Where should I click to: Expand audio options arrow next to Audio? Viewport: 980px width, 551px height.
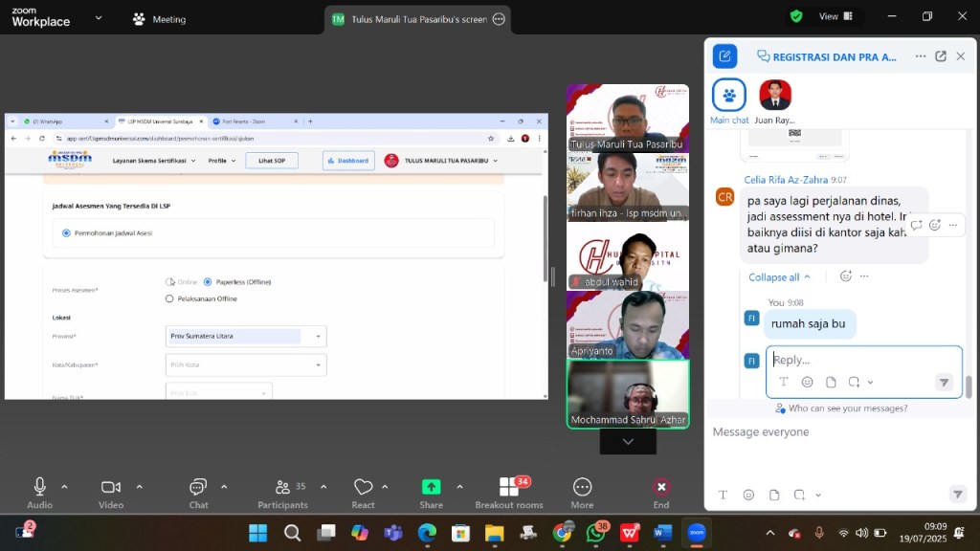tap(64, 487)
